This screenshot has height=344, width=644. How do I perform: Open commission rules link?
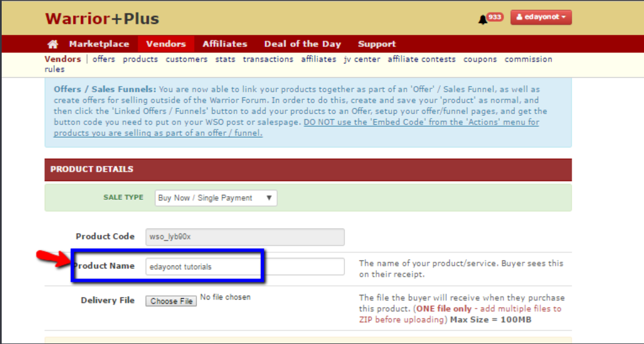[x=298, y=64]
